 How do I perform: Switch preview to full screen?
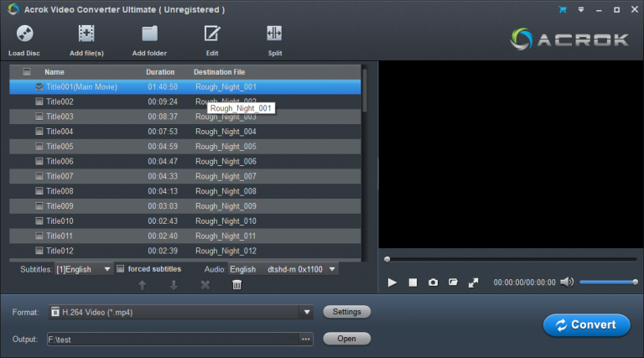pos(473,283)
